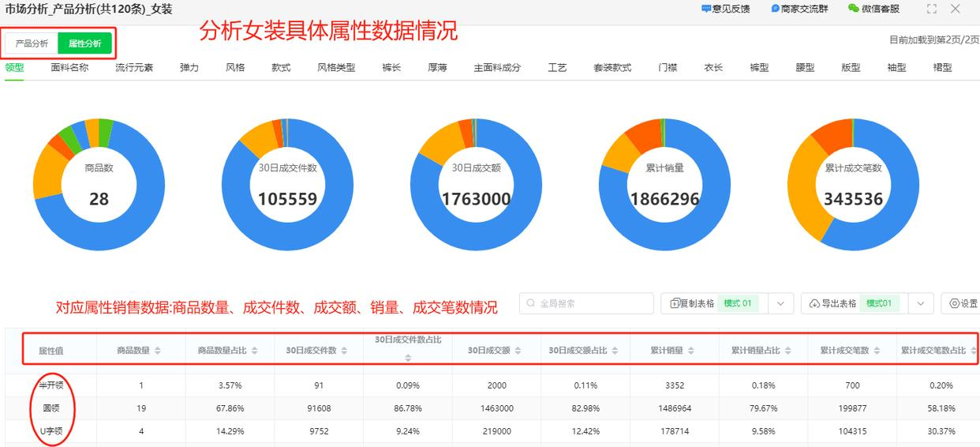Select the 门襟 tab
This screenshot has width=980, height=447.
pos(668,68)
